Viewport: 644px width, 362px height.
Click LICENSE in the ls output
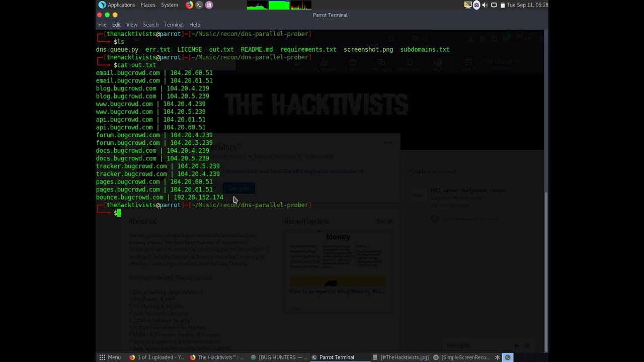click(190, 50)
